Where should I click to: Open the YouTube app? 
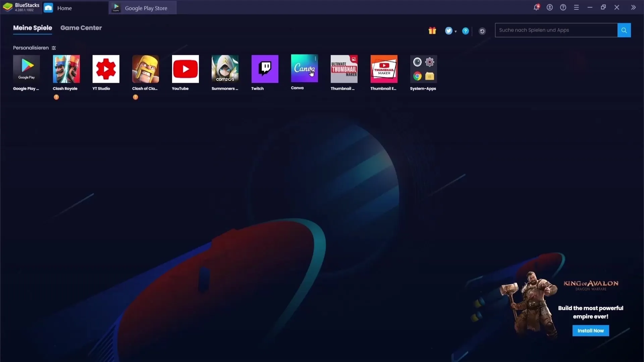[x=185, y=69]
